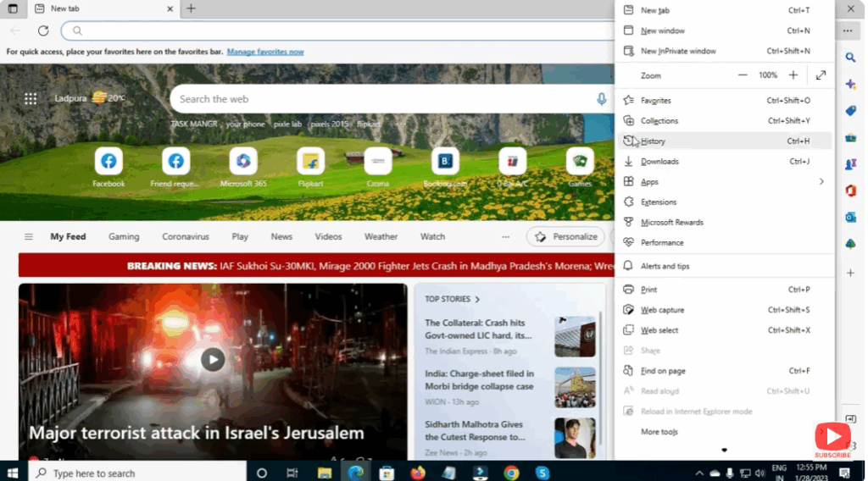The width and height of the screenshot is (868, 481).
Task: Expand the Apps submenu
Action: click(x=724, y=182)
